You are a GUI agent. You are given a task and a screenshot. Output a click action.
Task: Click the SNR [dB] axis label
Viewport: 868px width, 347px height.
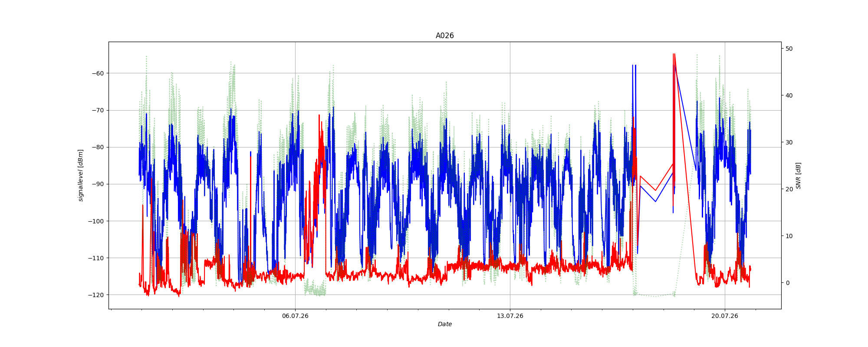798,175
